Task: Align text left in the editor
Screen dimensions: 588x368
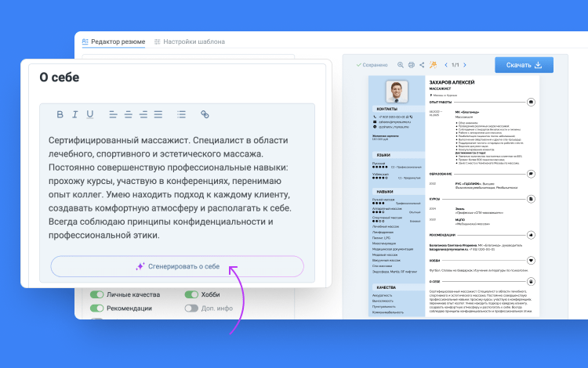Action: point(113,114)
